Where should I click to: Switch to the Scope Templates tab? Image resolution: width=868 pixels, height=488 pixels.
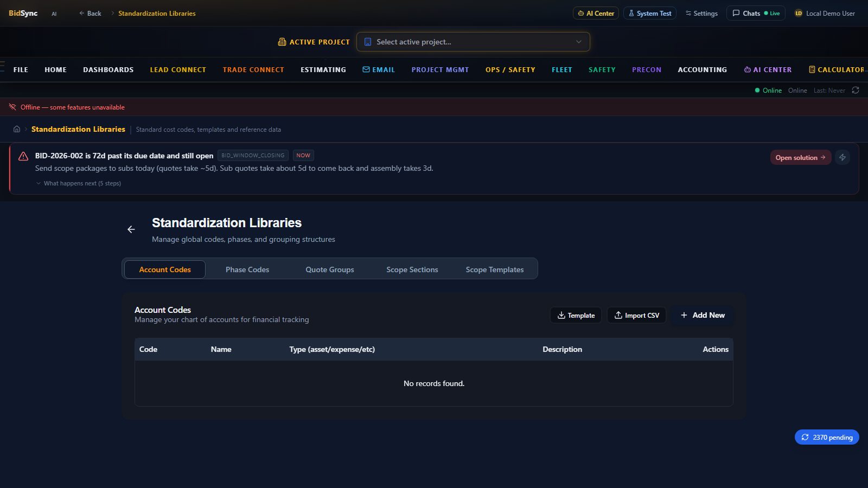point(495,269)
